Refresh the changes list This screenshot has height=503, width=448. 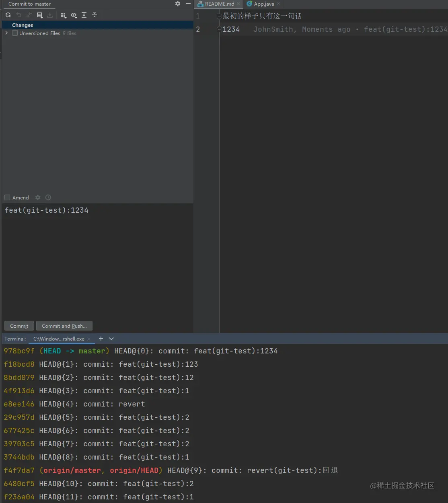[x=8, y=15]
